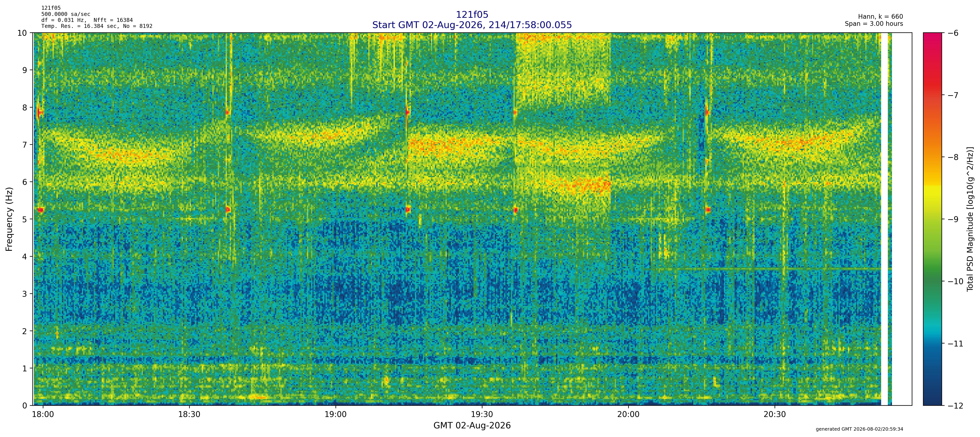Select the "Span = 3.00 hours" annotation
Image resolution: width=980 pixels, height=437 pixels.
[x=874, y=24]
